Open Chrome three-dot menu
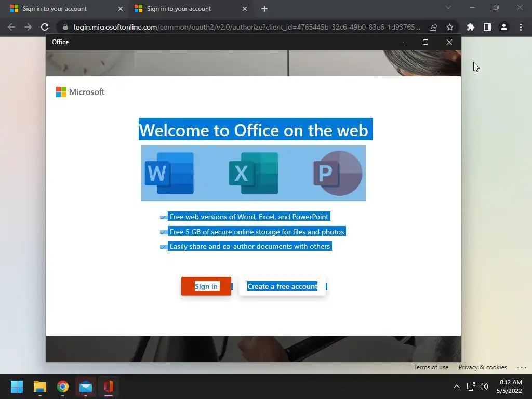Image resolution: width=532 pixels, height=399 pixels. tap(521, 27)
